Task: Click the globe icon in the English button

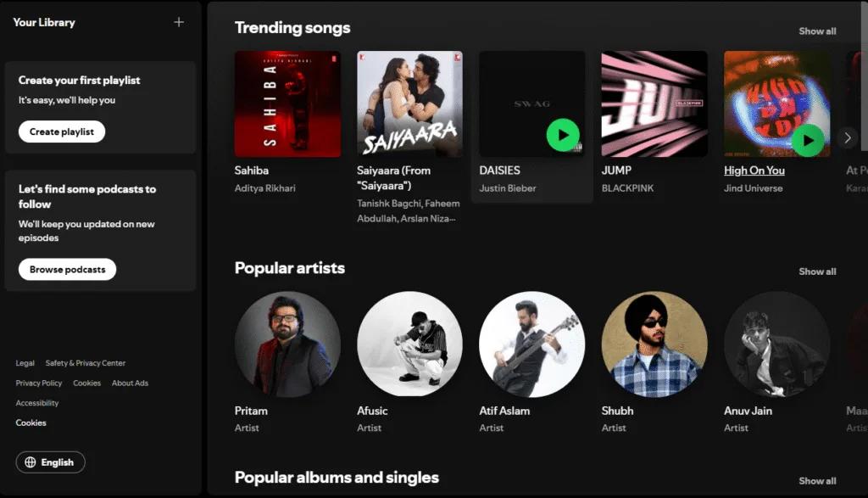Action: (x=31, y=462)
